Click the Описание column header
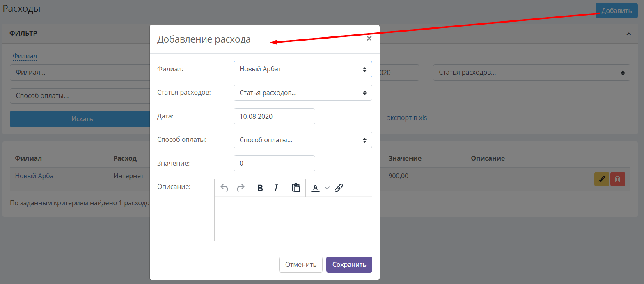 (488, 158)
